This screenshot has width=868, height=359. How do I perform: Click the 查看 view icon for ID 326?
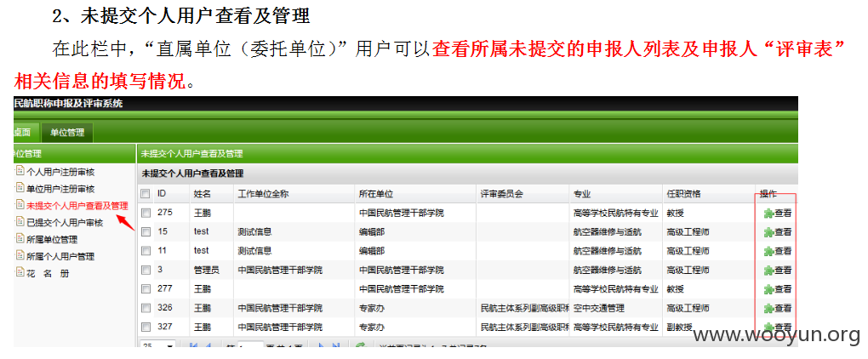[x=768, y=308]
